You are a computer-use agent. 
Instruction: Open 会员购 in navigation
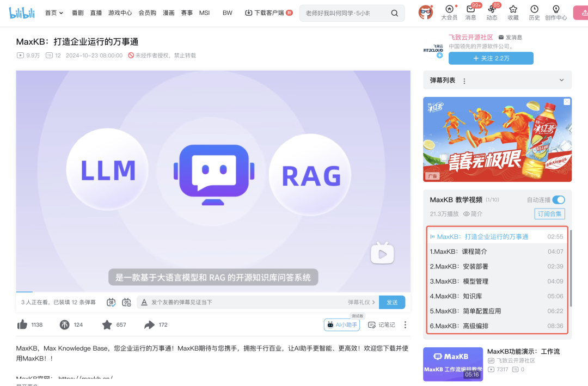coord(148,13)
